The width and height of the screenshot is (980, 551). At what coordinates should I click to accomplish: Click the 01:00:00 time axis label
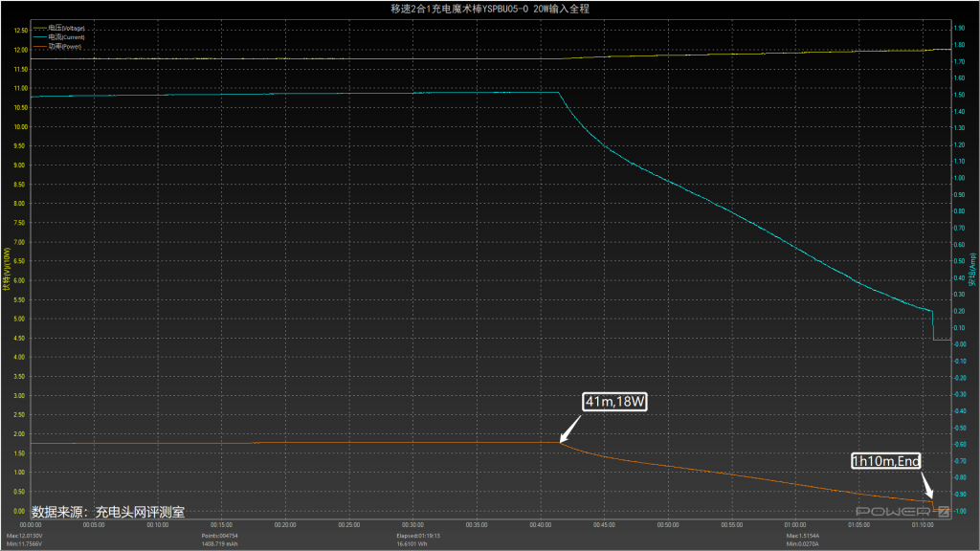pos(795,525)
